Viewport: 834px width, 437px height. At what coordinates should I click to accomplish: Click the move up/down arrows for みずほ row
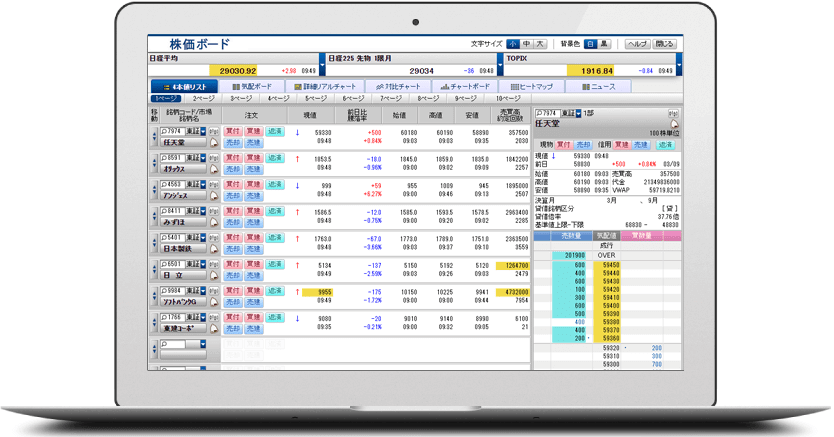pyautogui.click(x=155, y=217)
